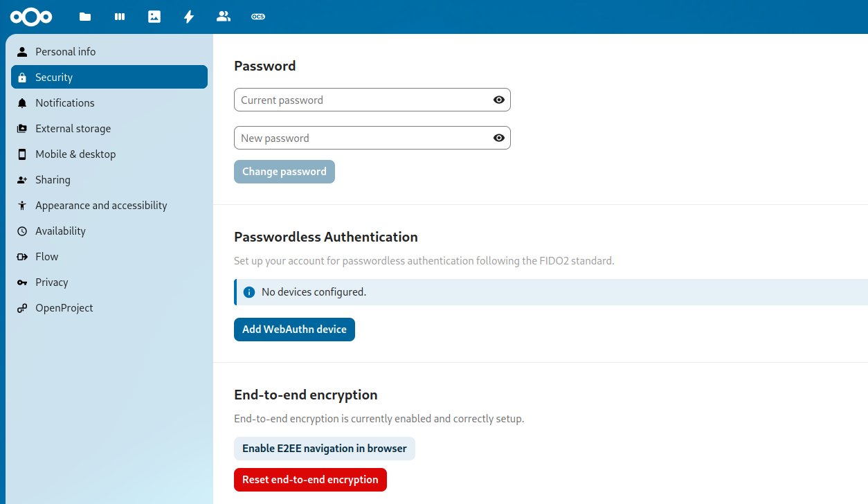
Task: Click the Nextcloud logo
Action: 31,17
